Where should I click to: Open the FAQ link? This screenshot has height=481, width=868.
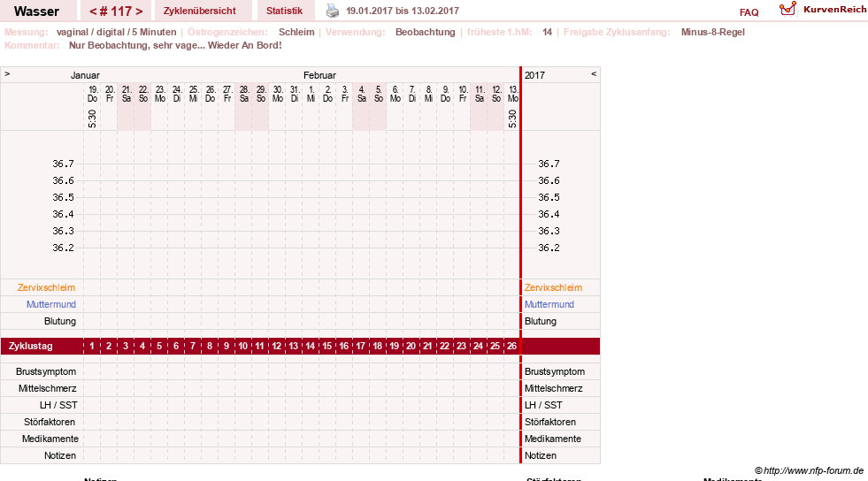tap(749, 12)
